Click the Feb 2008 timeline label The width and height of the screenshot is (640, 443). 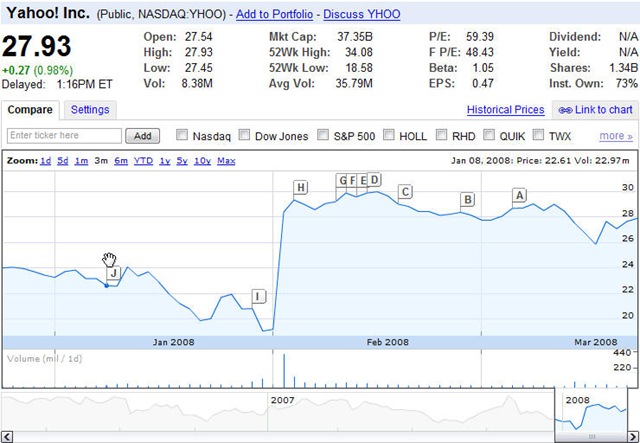[387, 342]
